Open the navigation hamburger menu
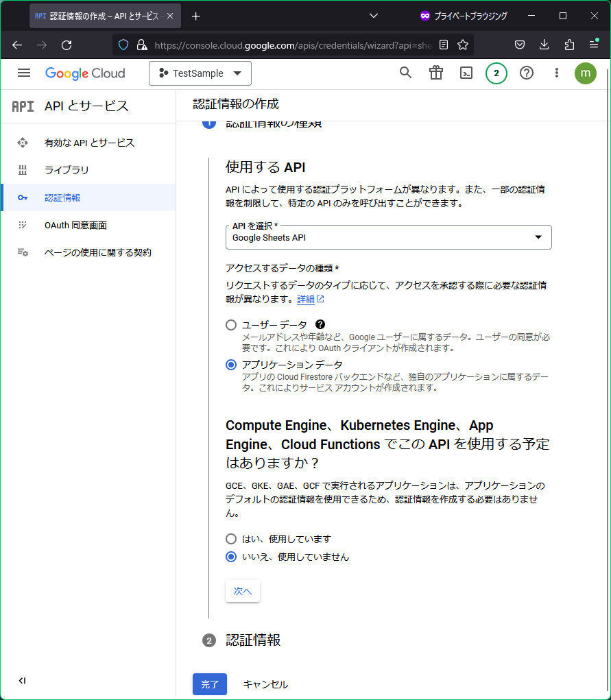The width and height of the screenshot is (611, 700). click(24, 73)
